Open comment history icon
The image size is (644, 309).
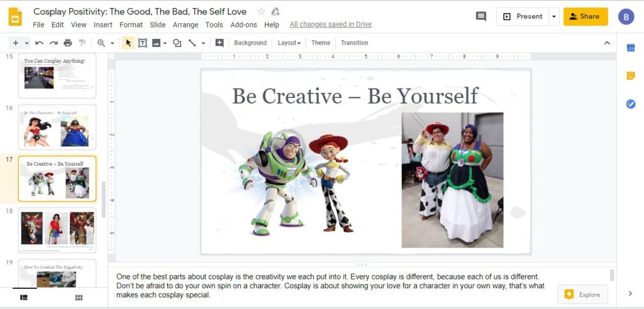[481, 16]
